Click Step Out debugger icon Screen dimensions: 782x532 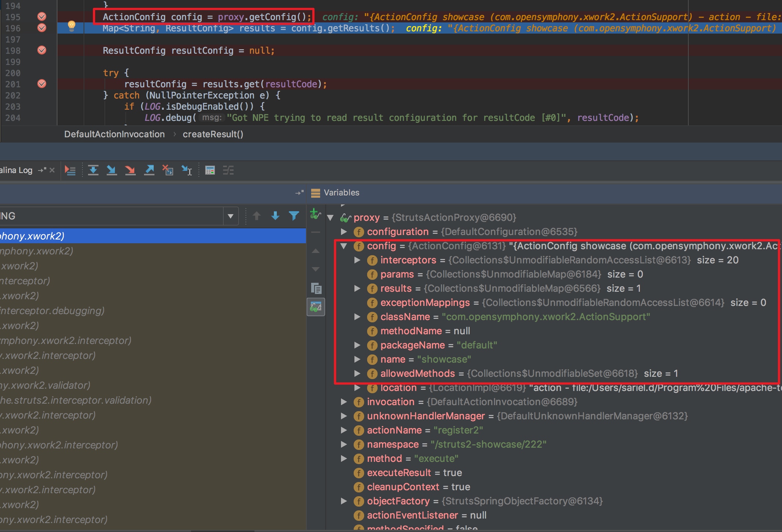point(149,170)
